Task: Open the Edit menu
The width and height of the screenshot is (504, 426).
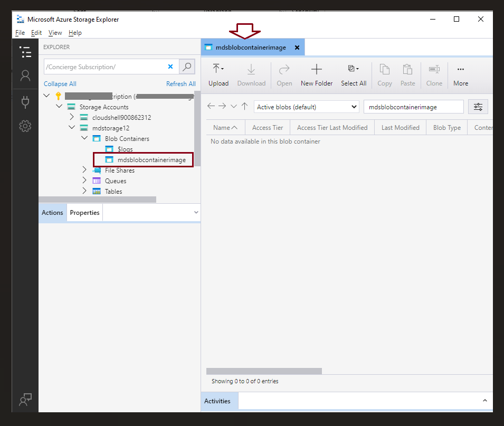Action: coord(36,32)
